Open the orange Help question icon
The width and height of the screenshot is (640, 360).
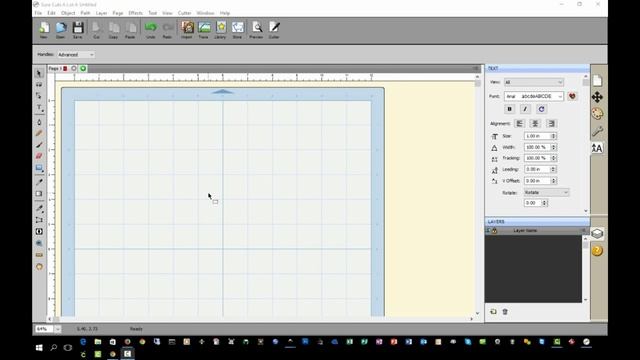pyautogui.click(x=597, y=251)
